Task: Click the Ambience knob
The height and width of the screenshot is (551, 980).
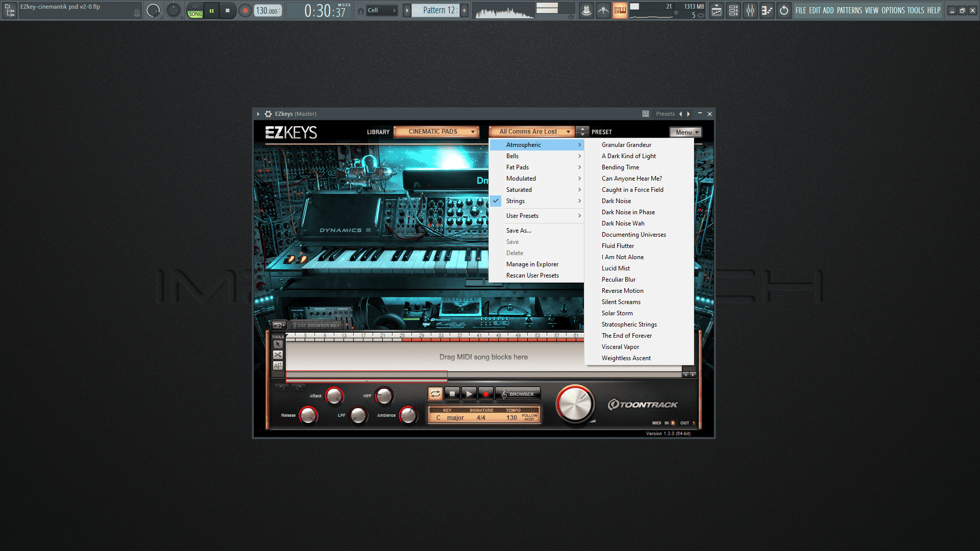Action: (x=408, y=415)
